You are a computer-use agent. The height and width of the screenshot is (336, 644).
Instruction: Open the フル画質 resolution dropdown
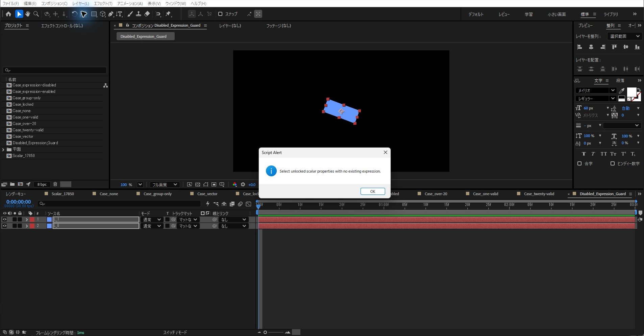[x=164, y=184]
